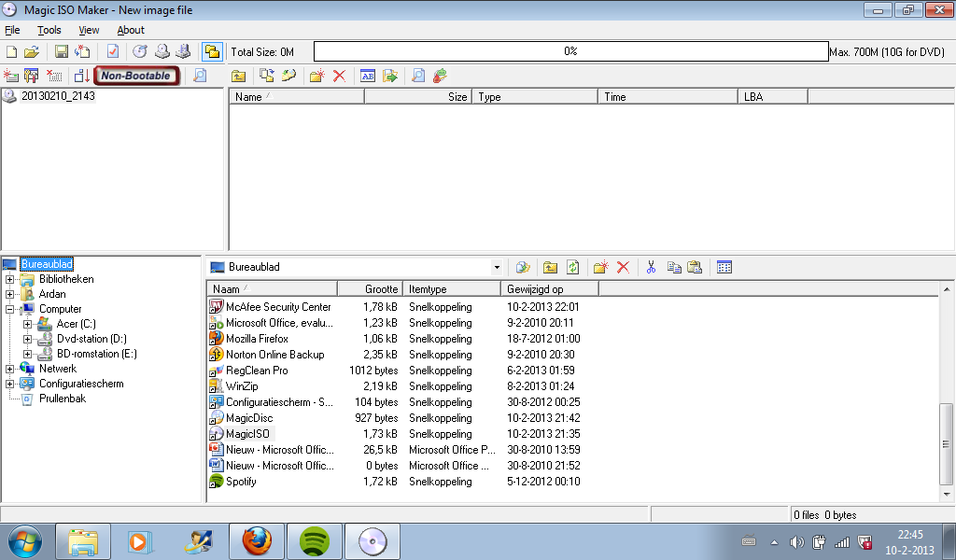Sort image files by the Size column
This screenshot has height=560, width=956.
418,97
